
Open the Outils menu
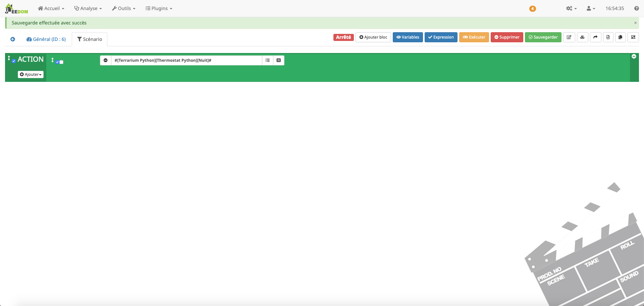pyautogui.click(x=124, y=8)
